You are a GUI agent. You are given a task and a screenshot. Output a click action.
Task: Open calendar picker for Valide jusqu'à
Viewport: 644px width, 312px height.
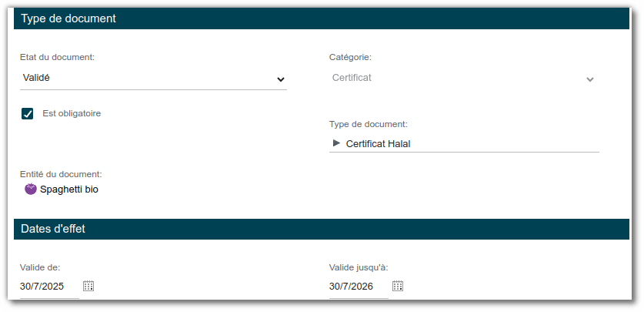[x=398, y=286]
